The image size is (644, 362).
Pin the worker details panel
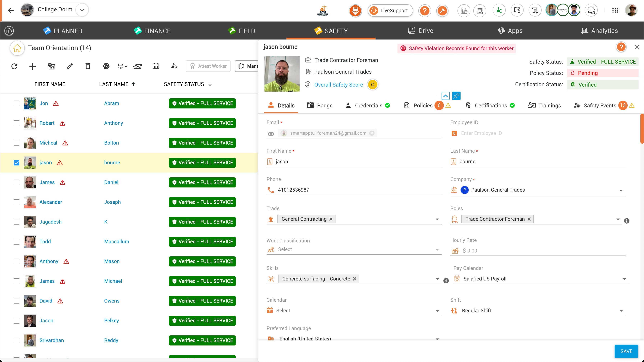[456, 96]
